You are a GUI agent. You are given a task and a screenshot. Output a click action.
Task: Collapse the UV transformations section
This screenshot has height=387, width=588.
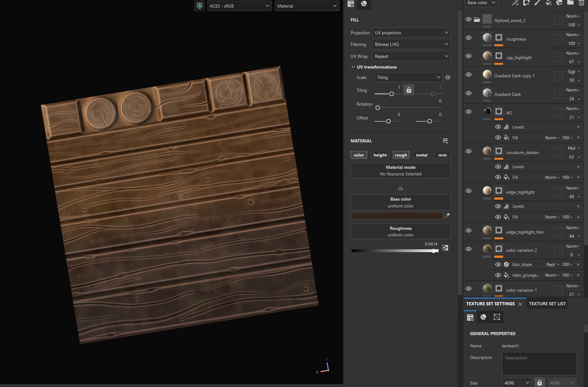353,67
